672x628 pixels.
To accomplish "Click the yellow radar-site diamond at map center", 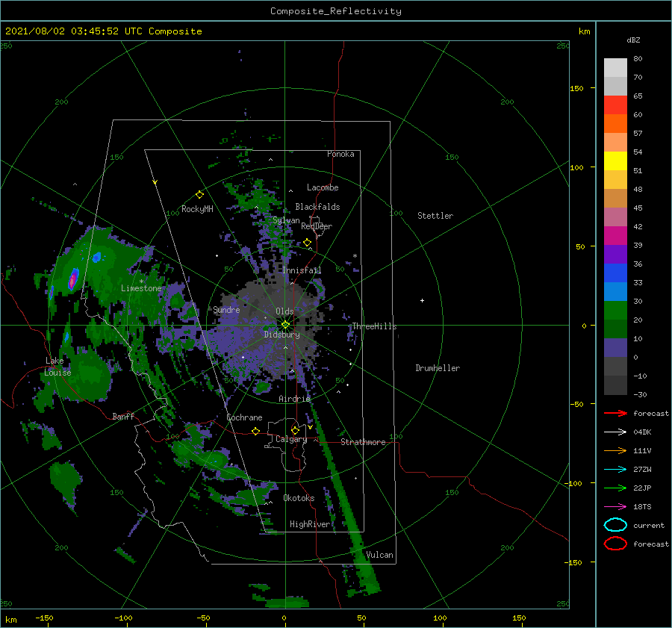I will [x=285, y=325].
